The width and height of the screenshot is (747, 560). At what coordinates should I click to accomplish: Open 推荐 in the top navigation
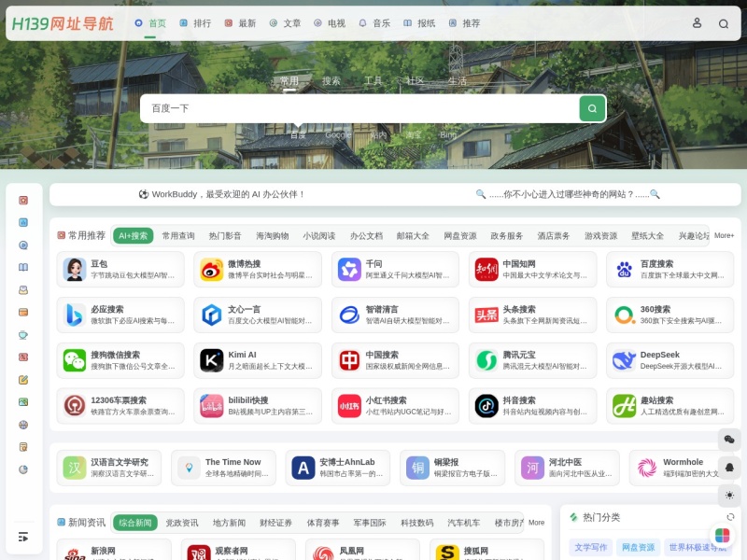464,23
